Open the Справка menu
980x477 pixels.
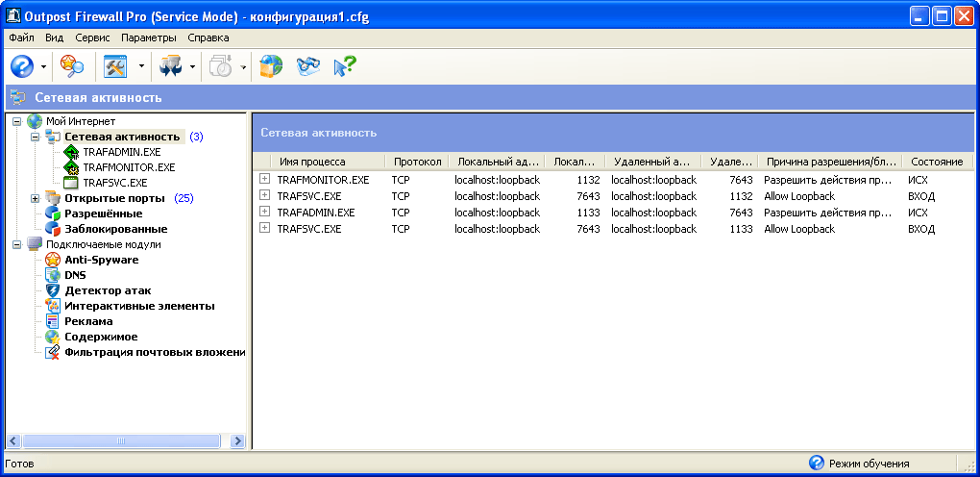[208, 38]
